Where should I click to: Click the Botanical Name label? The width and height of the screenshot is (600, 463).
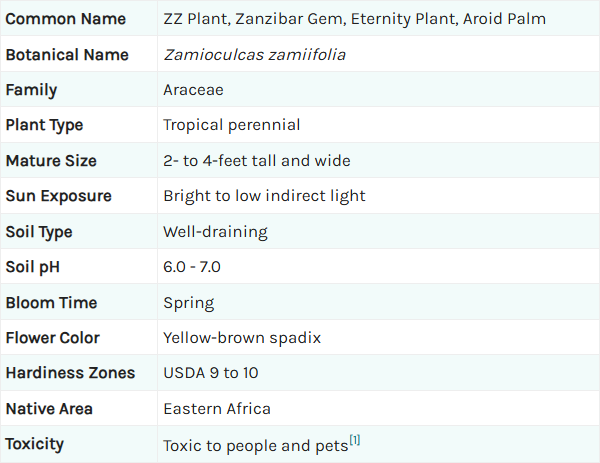click(x=67, y=54)
